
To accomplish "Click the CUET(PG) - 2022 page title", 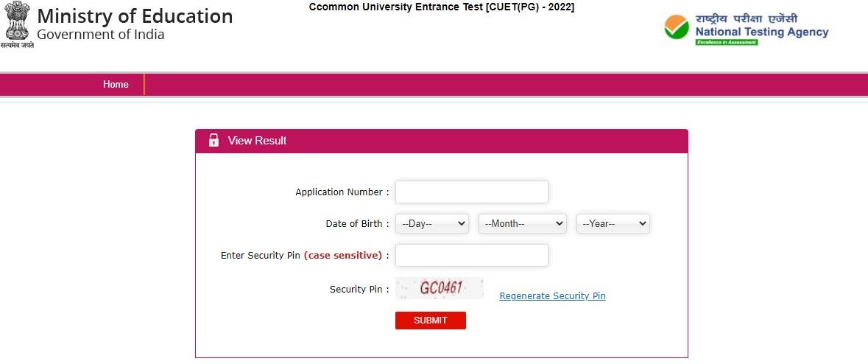I will click(x=442, y=7).
